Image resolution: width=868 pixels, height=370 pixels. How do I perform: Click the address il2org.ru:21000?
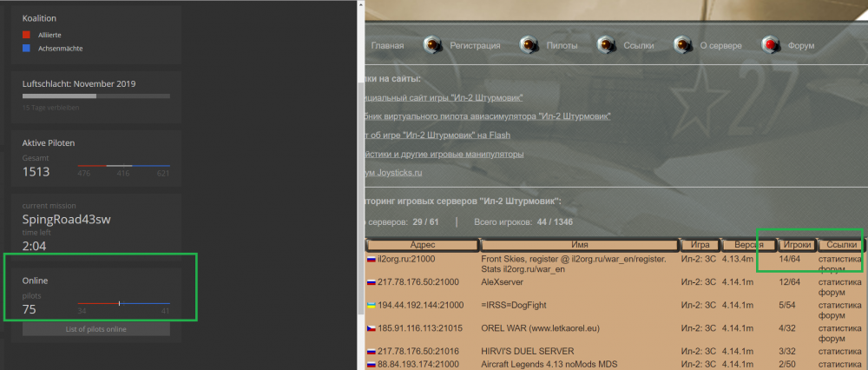click(405, 259)
